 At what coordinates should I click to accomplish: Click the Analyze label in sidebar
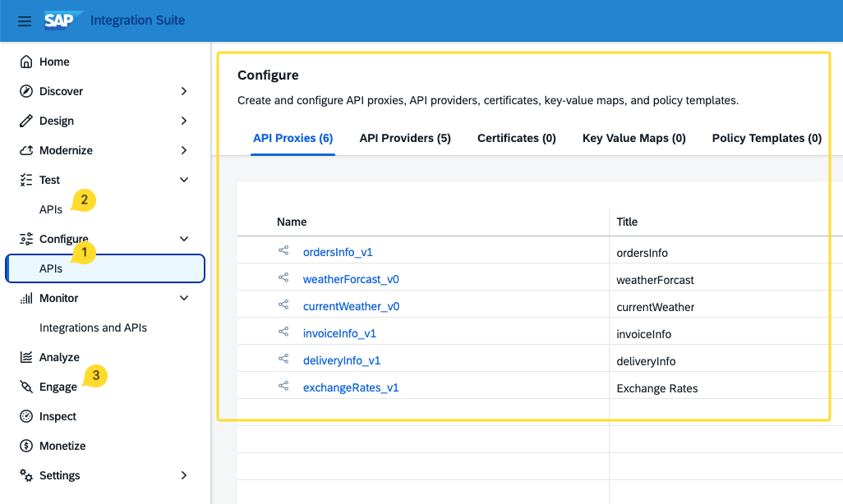click(x=59, y=357)
